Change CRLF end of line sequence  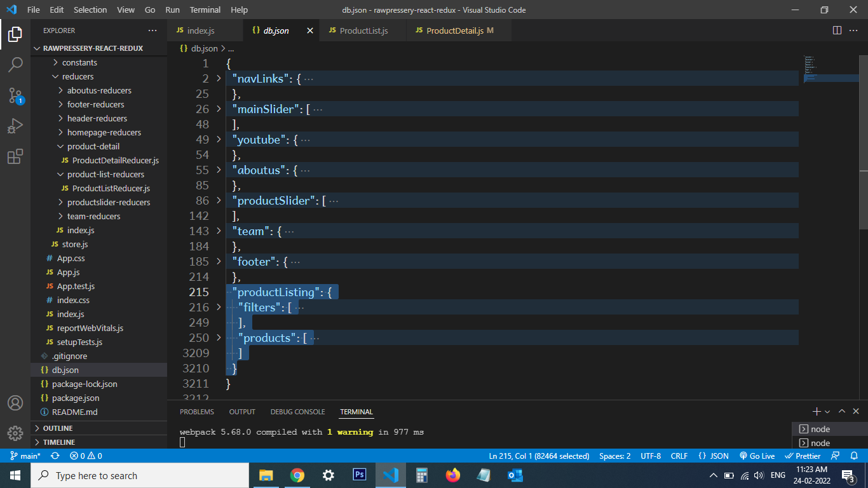(679, 456)
